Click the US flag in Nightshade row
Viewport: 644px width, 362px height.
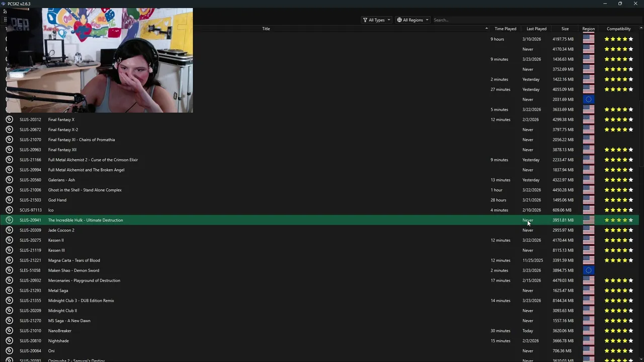pyautogui.click(x=588, y=341)
